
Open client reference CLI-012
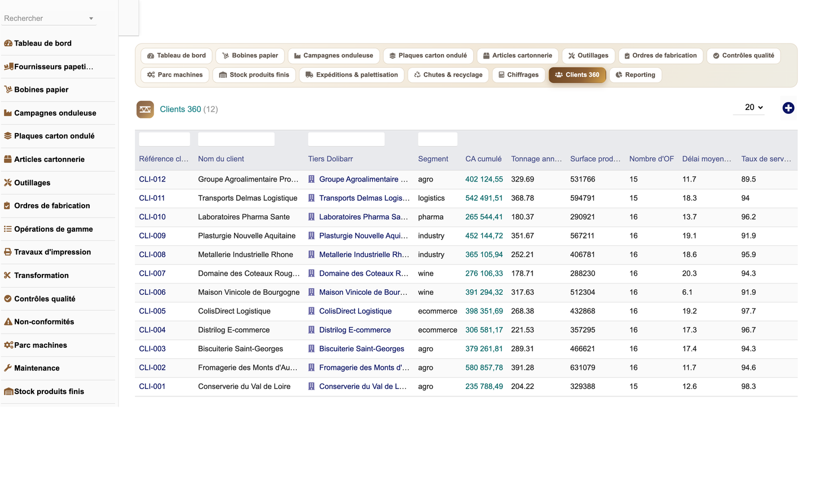click(152, 179)
